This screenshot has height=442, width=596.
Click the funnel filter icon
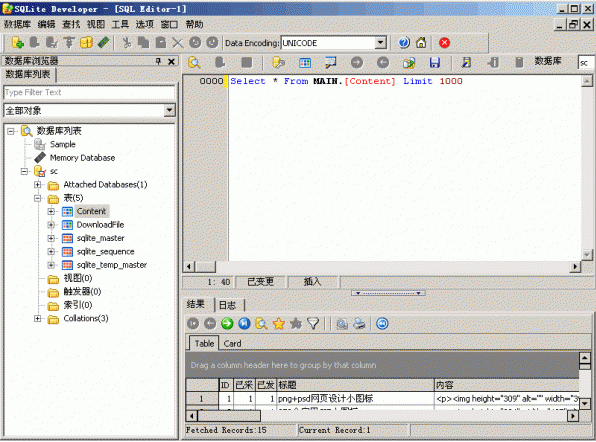click(313, 323)
